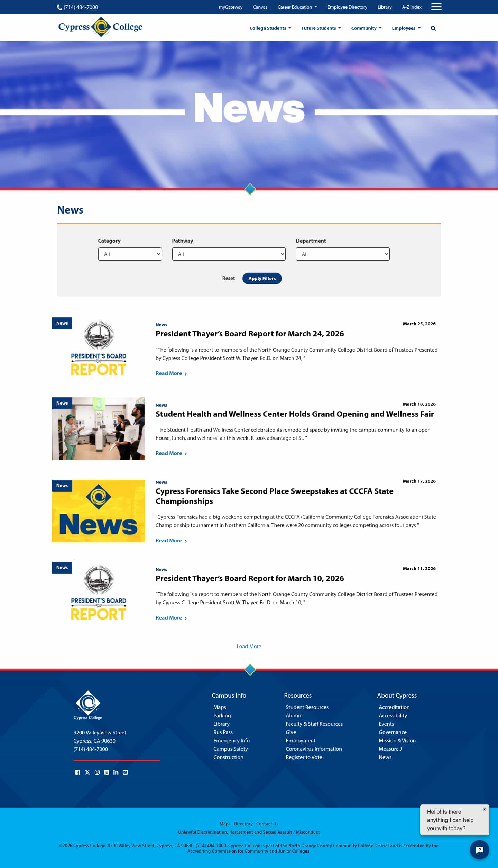Click the white footer Cypress College logo
The image size is (498, 868).
[88, 705]
